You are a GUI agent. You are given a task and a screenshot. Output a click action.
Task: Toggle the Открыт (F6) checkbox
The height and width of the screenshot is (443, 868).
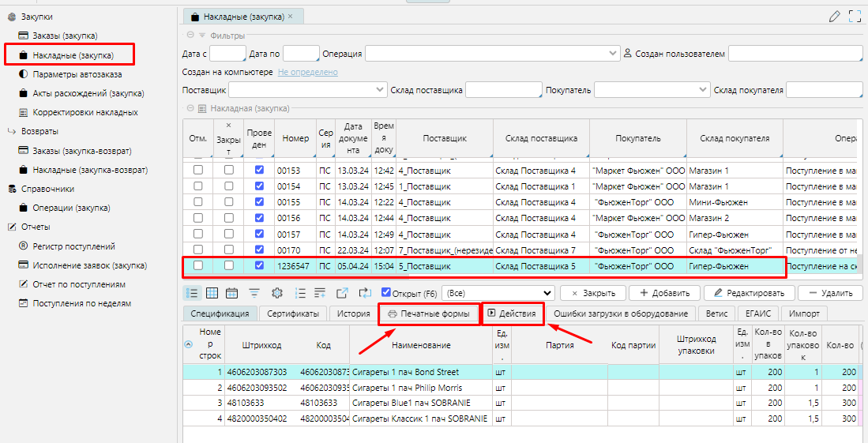pos(386,293)
